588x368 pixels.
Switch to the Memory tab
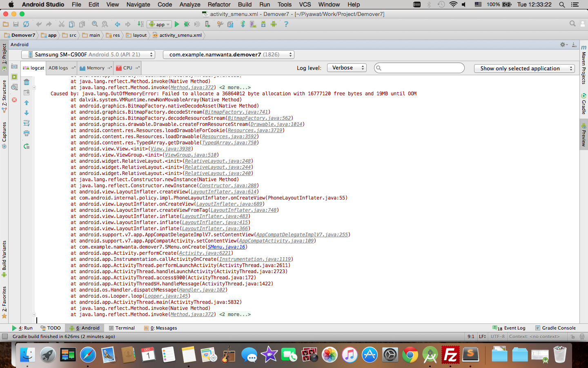(x=96, y=68)
